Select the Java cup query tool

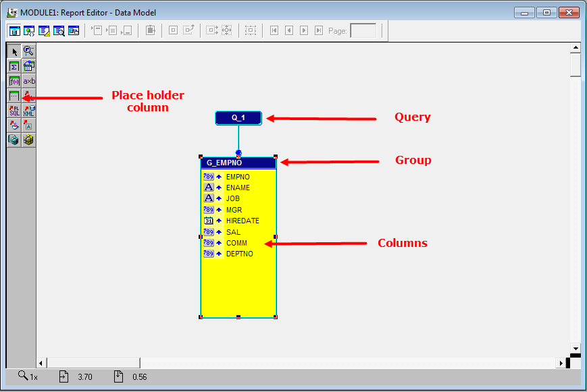(x=14, y=125)
